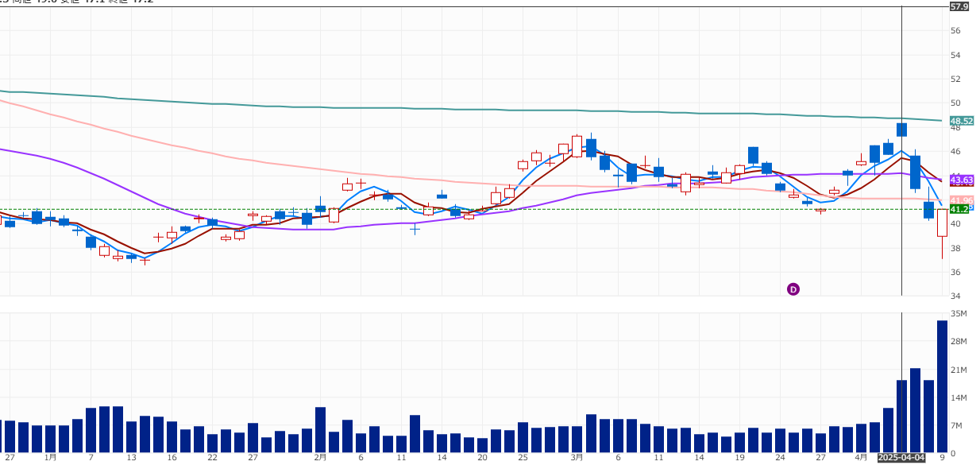Click the 1月 label on time axis
This screenshot has height=469, width=980.
pos(50,458)
